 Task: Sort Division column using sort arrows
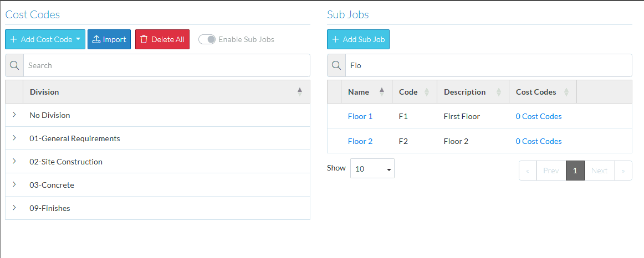300,92
